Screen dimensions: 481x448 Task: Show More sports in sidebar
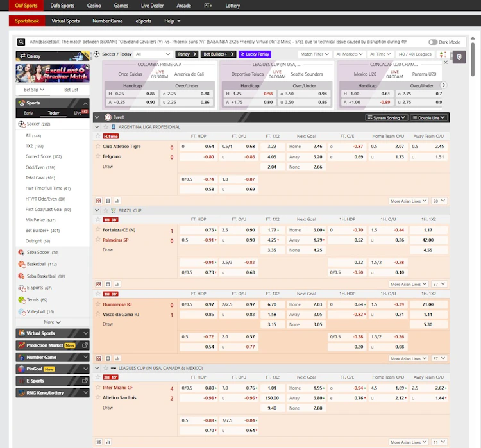52,322
